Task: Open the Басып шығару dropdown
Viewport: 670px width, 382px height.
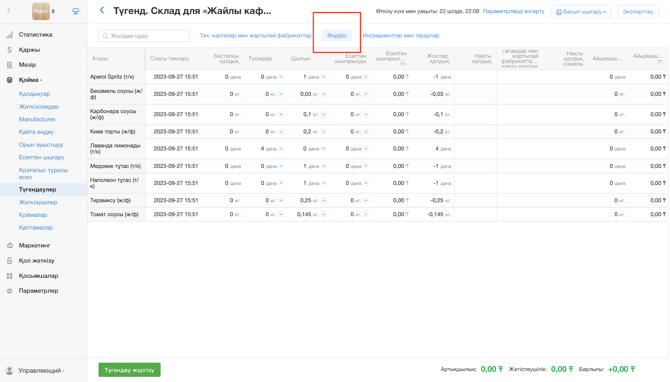Action: (x=581, y=12)
